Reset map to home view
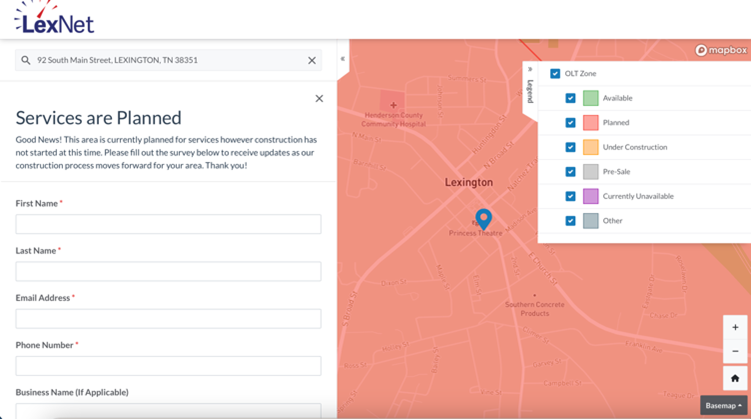This screenshot has width=751, height=419. point(735,378)
